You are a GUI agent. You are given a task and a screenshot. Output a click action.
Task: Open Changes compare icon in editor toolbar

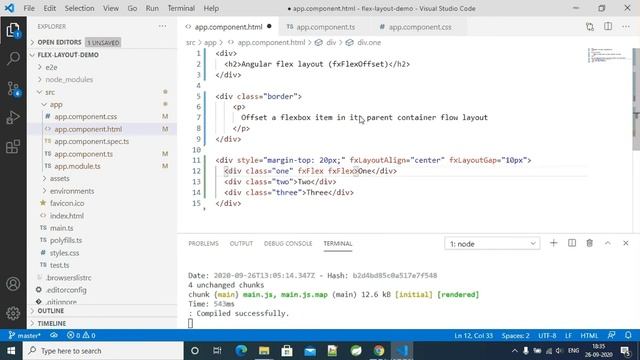590,27
